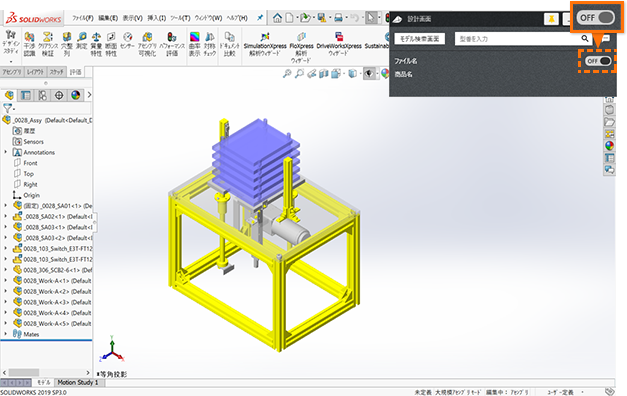Expand the 0028_Work-A<5> component
Screen dimensions: 627x396
[6, 323]
